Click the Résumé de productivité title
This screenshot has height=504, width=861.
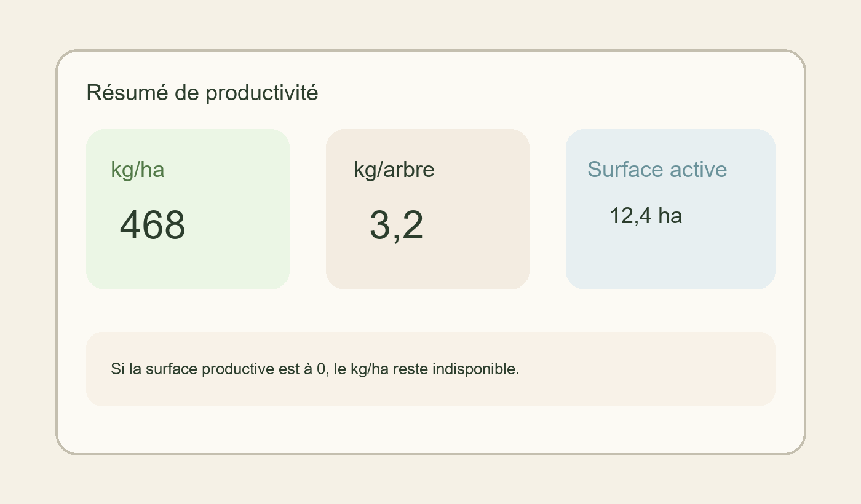pyautogui.click(x=202, y=93)
